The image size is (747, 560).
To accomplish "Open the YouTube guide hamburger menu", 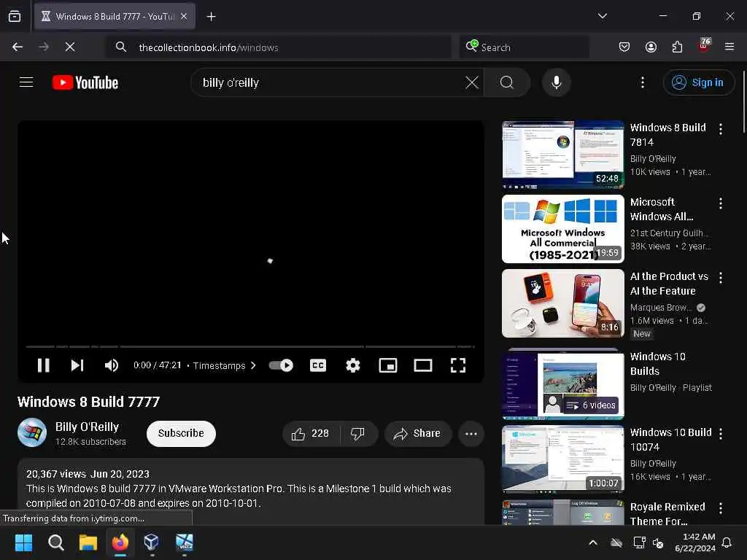I will [x=26, y=82].
